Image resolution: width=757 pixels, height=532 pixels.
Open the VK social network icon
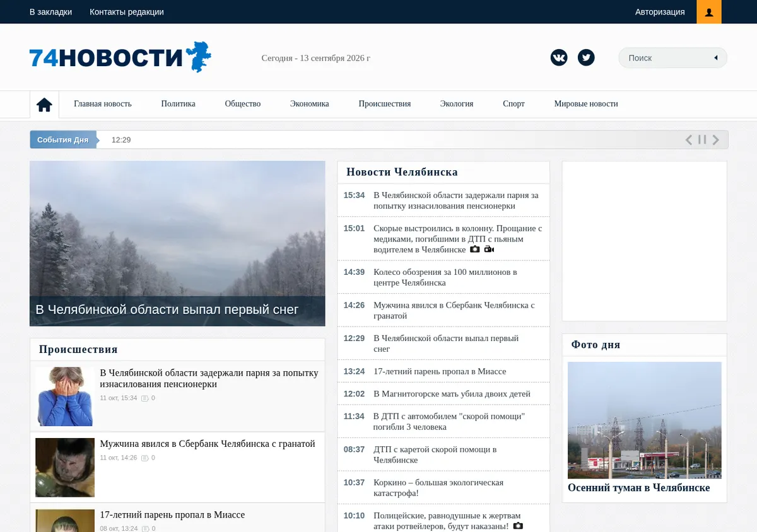point(559,58)
